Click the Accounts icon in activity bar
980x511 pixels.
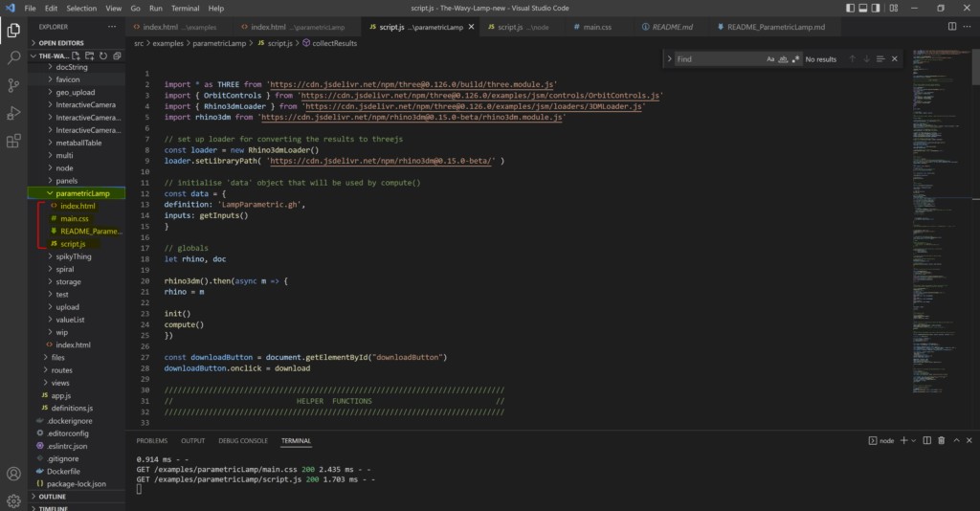click(x=13, y=474)
